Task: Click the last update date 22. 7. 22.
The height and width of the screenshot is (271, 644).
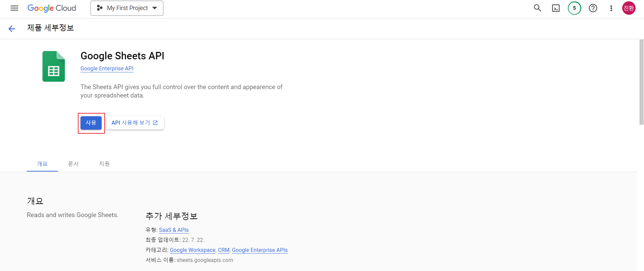Action: 193,240
